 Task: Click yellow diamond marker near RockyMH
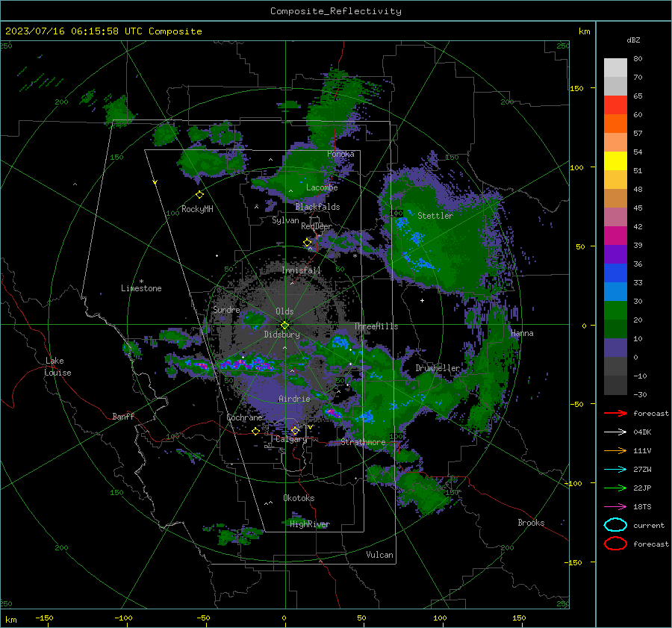199,195
